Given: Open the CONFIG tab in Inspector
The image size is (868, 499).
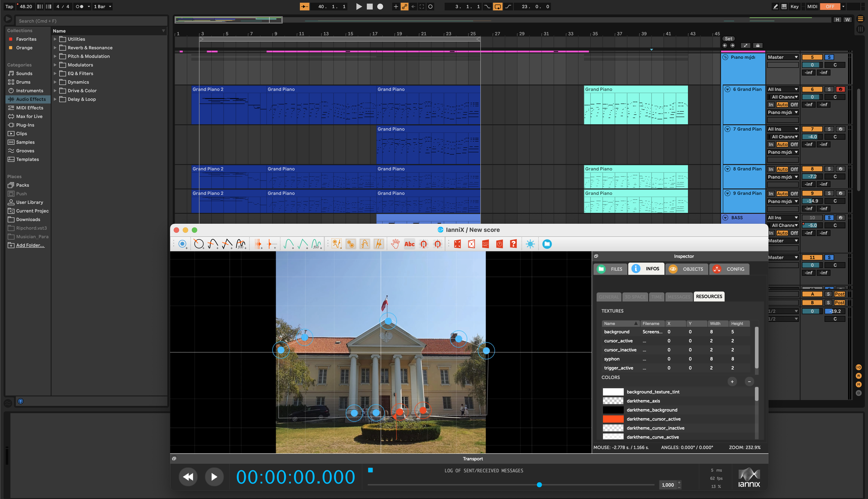Looking at the screenshot, I should (729, 269).
